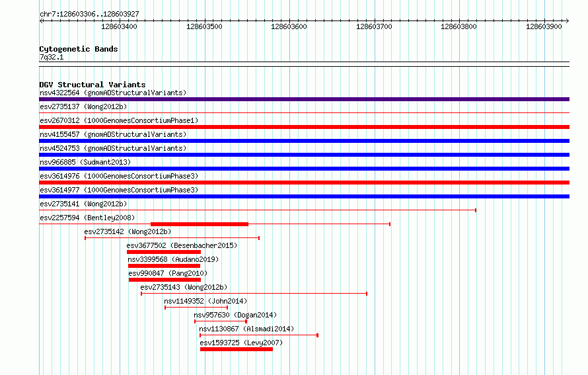Select the 7q32.1 band label
Viewport: 588px width, 375px height.
(52, 57)
